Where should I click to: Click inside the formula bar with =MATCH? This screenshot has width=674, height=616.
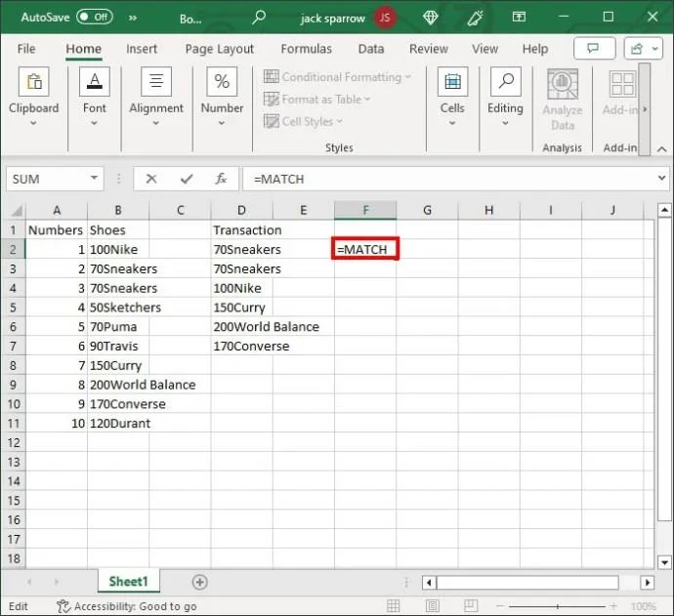pos(449,179)
